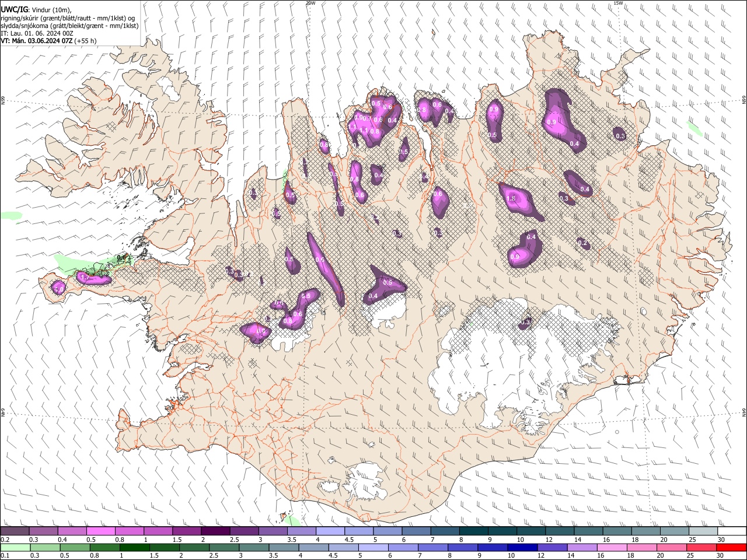The height and width of the screenshot is (560, 747).
Task: Click the violet lower legend swatch at 12
Action: 551,547
